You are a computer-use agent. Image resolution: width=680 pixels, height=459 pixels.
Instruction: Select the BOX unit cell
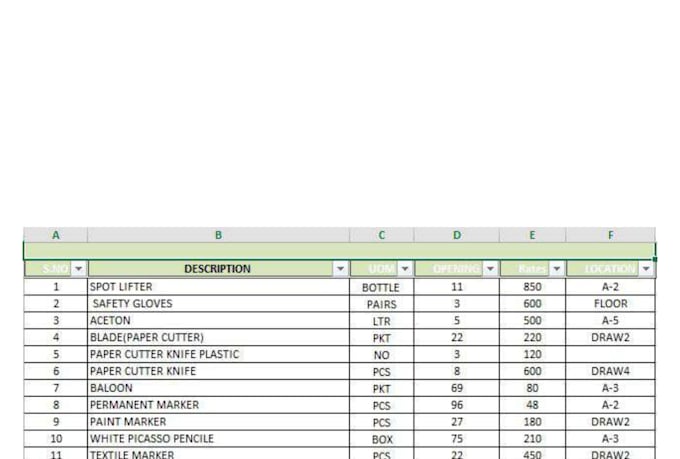point(382,439)
